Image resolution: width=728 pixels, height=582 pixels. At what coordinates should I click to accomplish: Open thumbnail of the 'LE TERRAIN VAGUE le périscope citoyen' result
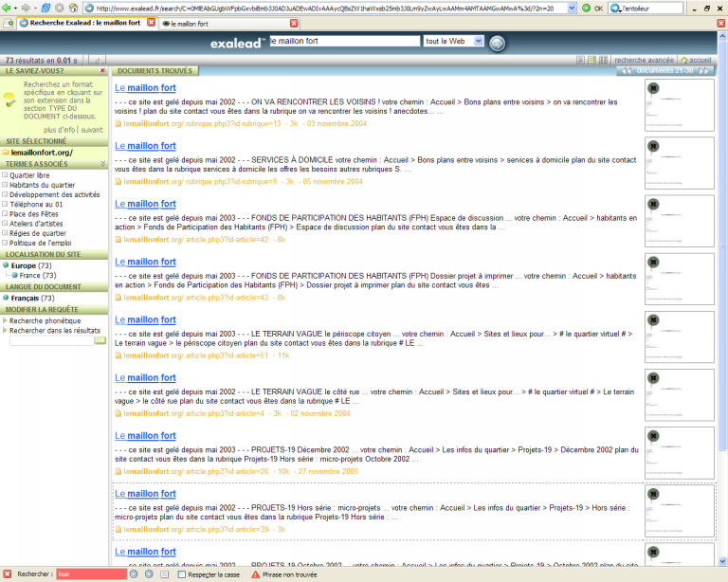[x=680, y=336]
